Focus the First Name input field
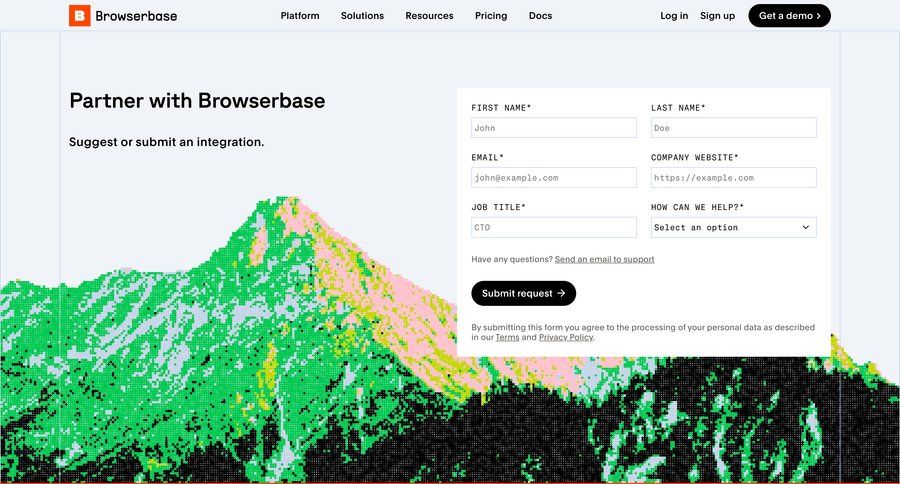The image size is (900, 484). pyautogui.click(x=554, y=127)
